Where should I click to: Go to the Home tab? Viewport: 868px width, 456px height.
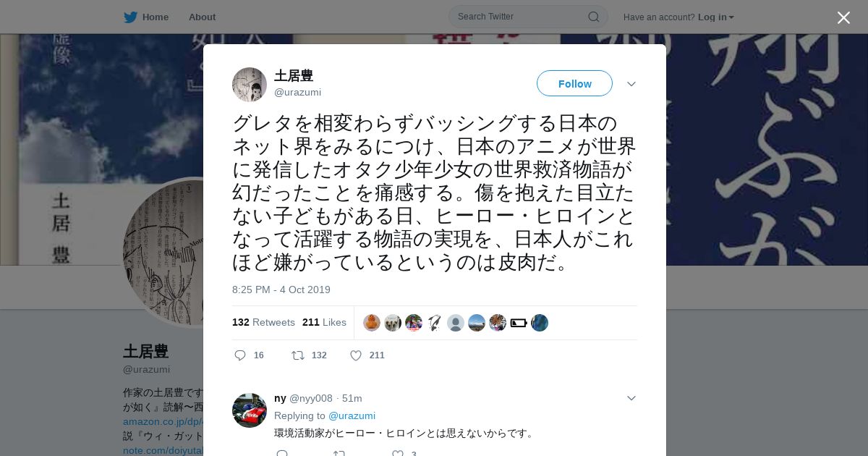(x=146, y=17)
